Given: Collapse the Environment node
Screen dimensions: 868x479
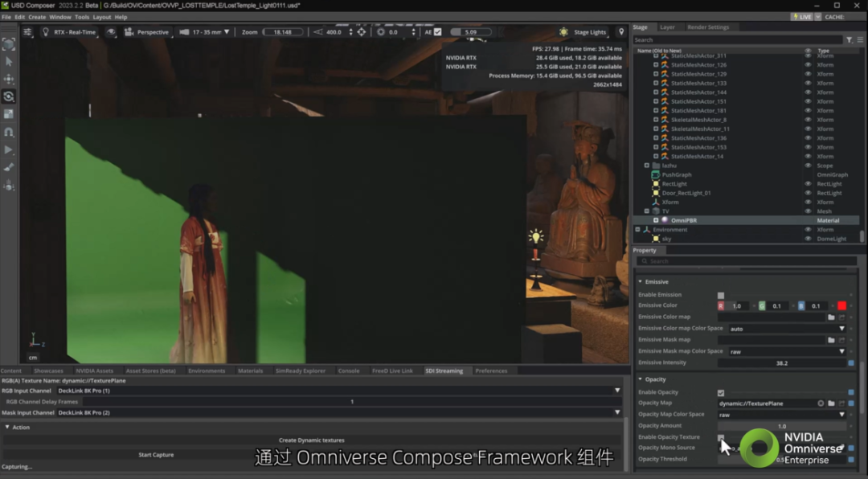Looking at the screenshot, I should pos(637,230).
